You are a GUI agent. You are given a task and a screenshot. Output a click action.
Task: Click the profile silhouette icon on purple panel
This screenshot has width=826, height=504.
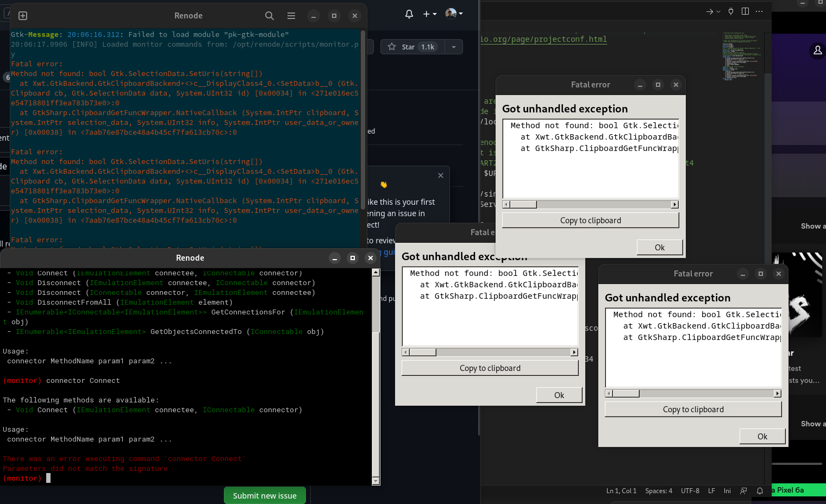pos(817,51)
